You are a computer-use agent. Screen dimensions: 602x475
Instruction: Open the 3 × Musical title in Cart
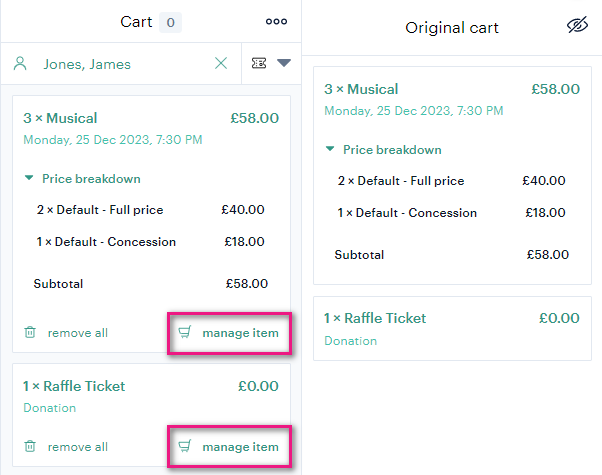[x=60, y=118]
